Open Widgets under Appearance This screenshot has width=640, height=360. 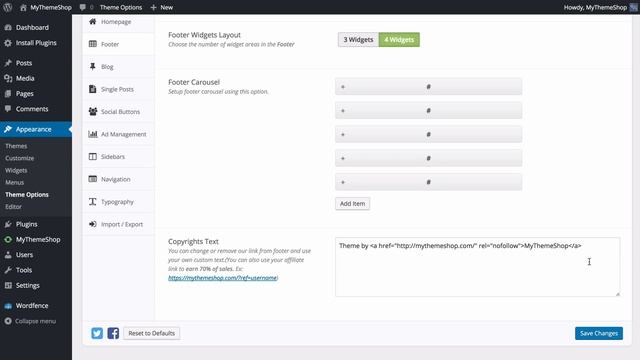coord(16,170)
